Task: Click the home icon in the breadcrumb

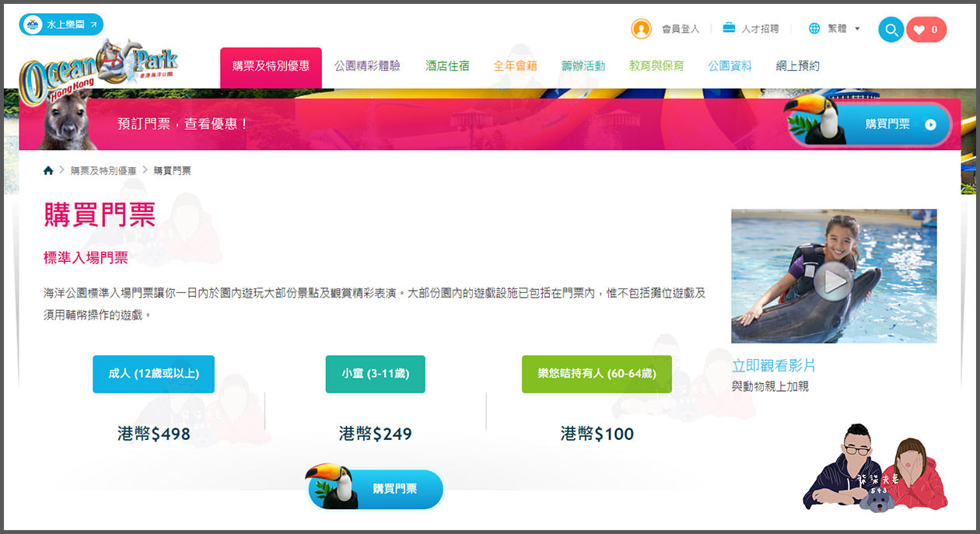Action: point(47,169)
